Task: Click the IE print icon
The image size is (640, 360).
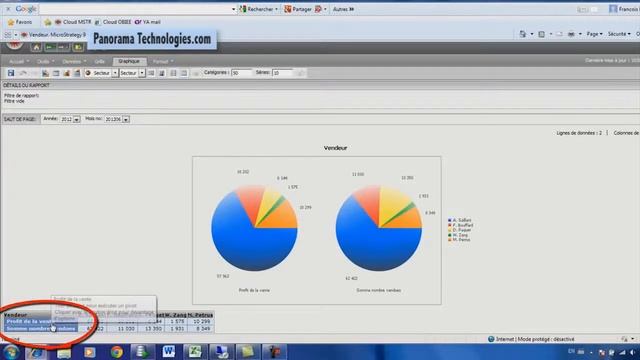Action: (571, 34)
